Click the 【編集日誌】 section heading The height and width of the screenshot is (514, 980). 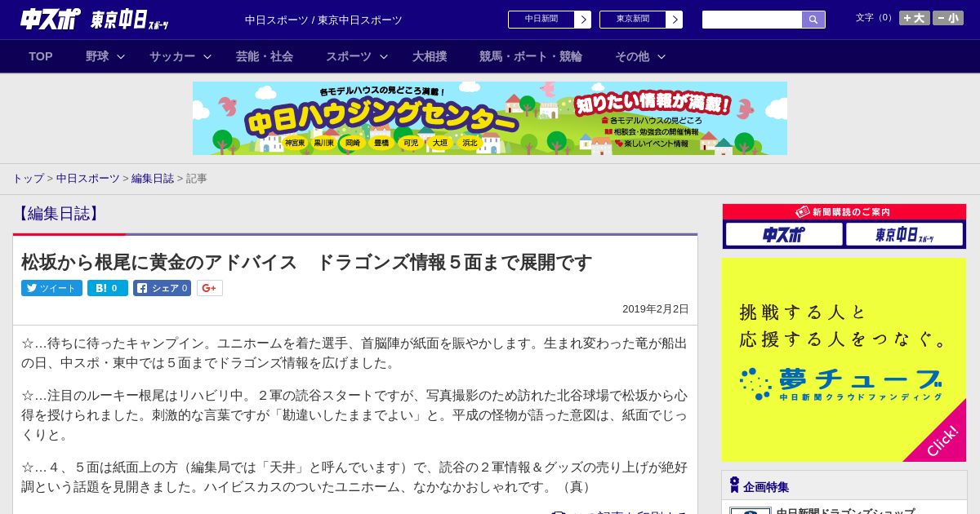tap(58, 214)
